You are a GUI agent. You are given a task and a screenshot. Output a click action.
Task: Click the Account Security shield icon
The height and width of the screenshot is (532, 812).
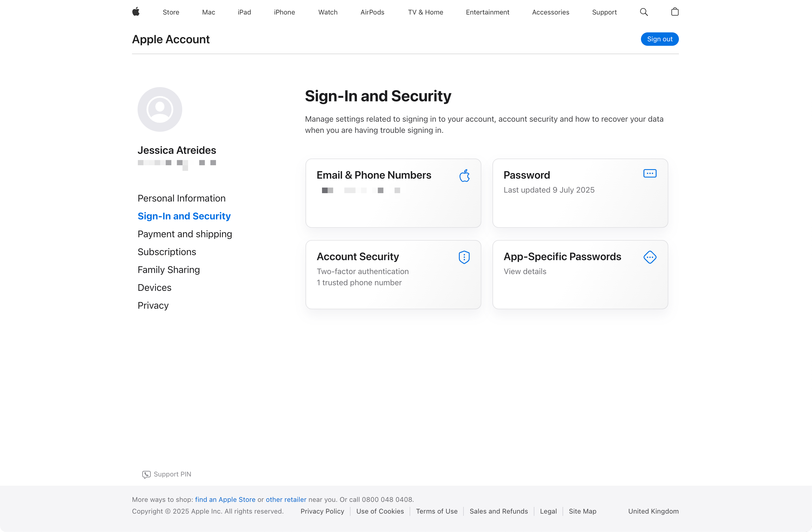tap(464, 257)
